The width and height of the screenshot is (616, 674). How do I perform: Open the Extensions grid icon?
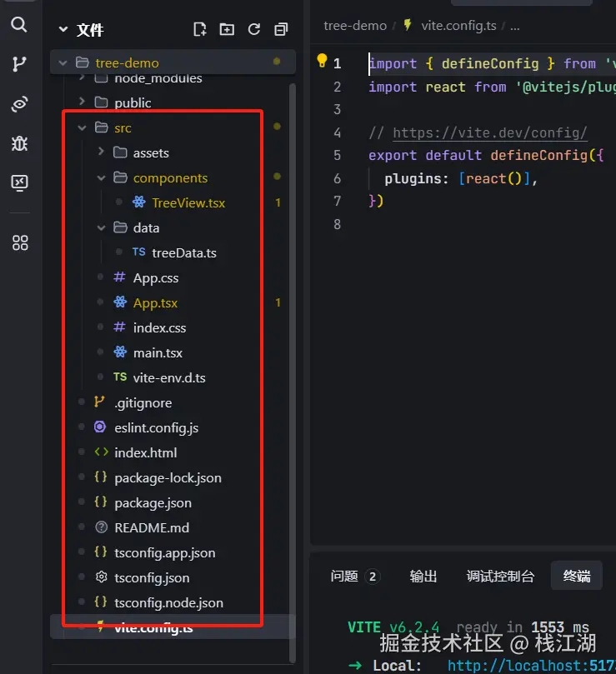(20, 243)
